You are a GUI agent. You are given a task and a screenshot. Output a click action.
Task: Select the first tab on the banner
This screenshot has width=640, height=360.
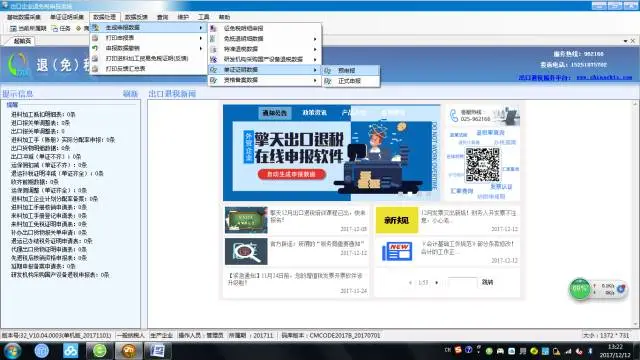274,113
